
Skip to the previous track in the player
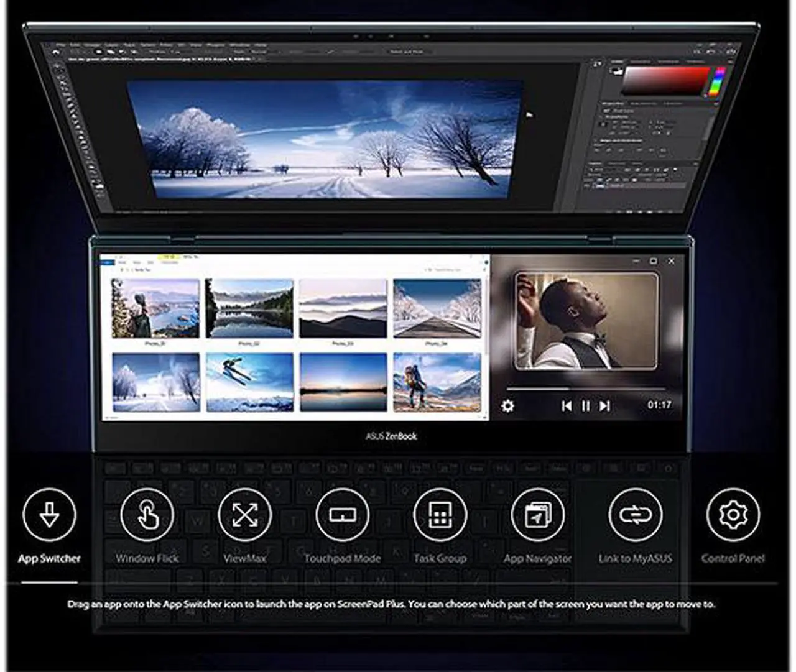[x=567, y=406]
